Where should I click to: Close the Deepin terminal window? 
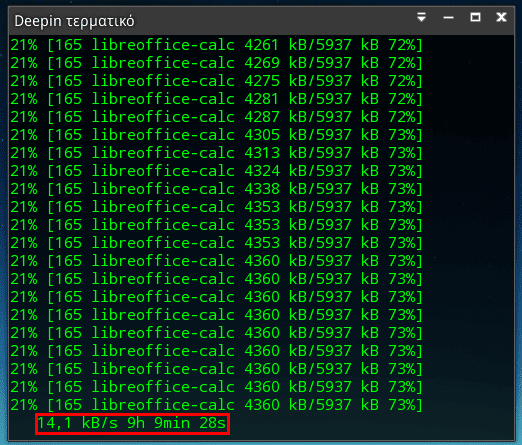point(501,17)
